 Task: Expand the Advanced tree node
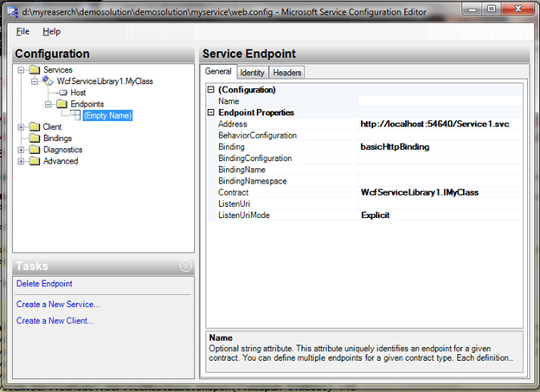(x=21, y=161)
